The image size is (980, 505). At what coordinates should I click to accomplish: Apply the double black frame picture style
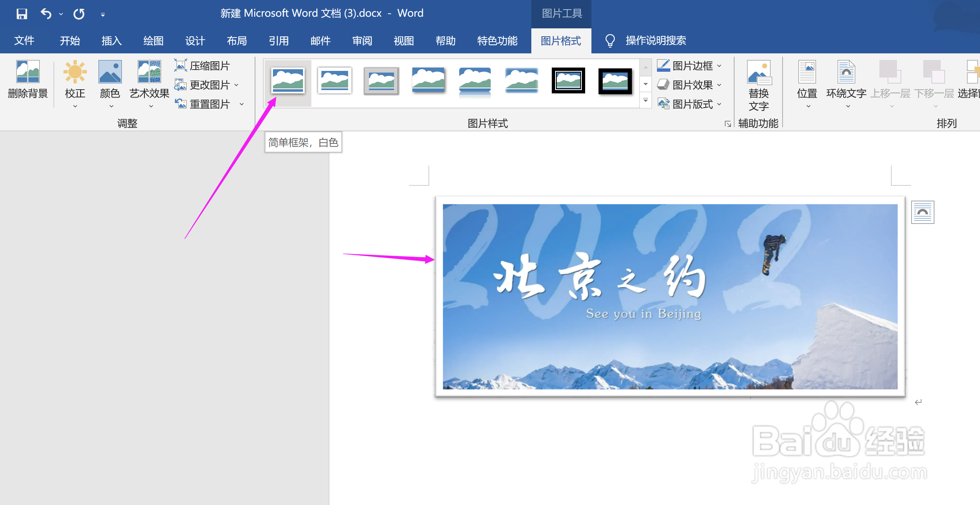click(568, 80)
